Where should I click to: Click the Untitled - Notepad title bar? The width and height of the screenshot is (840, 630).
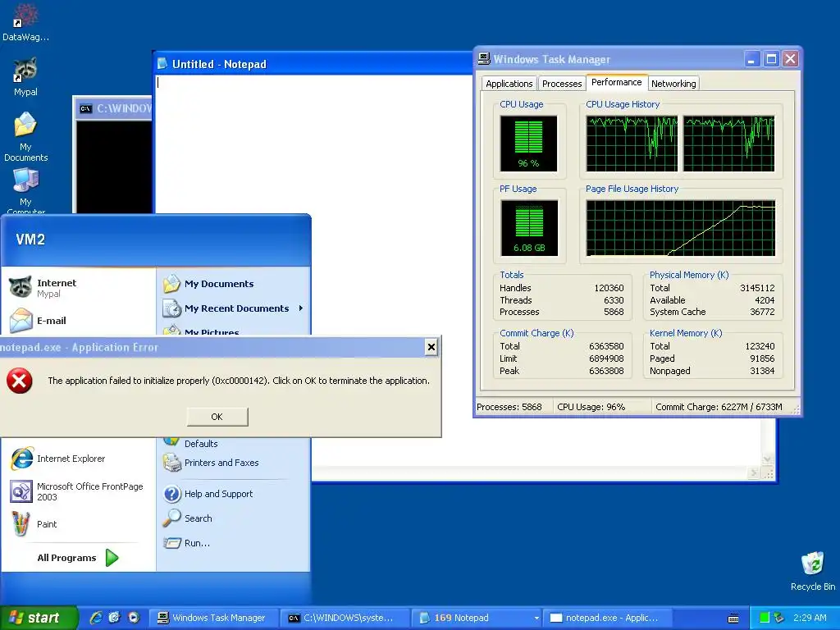(x=313, y=64)
